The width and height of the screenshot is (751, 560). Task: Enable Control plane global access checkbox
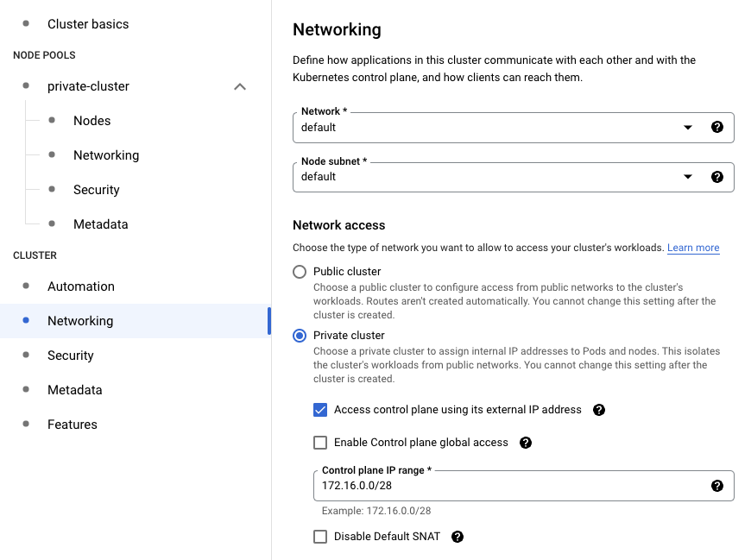pos(320,443)
